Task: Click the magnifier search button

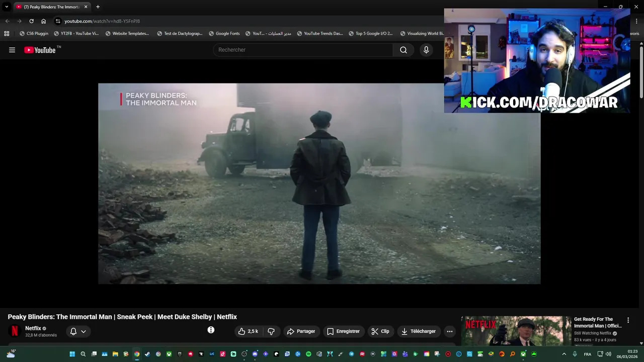Action: (x=404, y=50)
